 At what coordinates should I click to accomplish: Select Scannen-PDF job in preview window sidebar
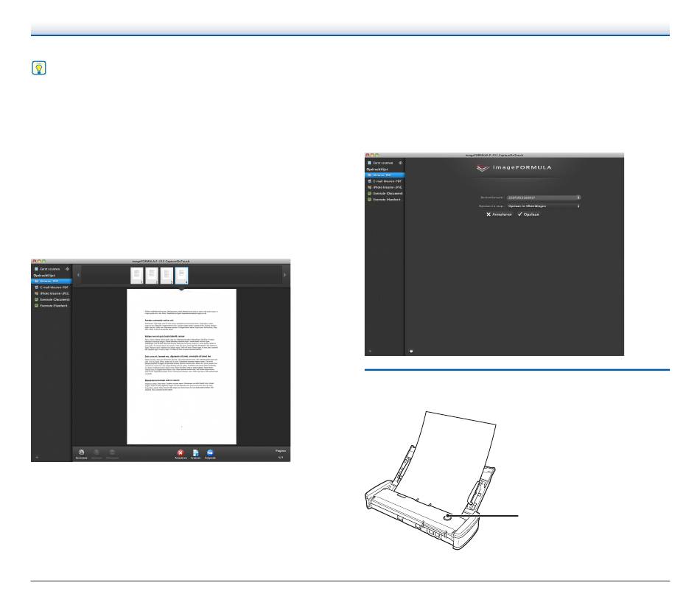[x=52, y=282]
